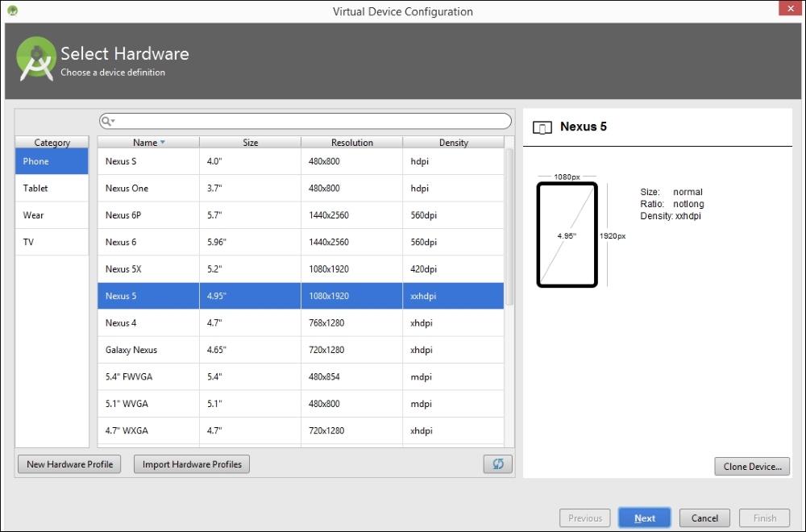
Task: Click Clone Device button
Action: click(x=751, y=466)
